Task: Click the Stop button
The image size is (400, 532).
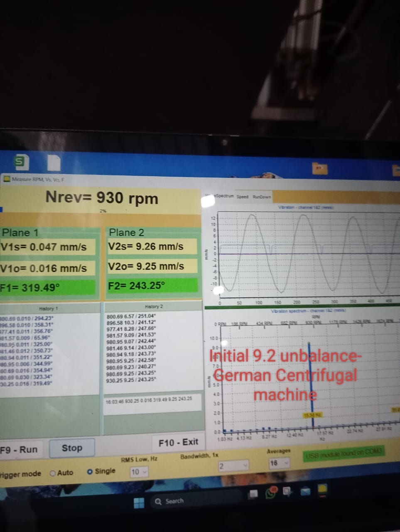Action: [x=72, y=448]
